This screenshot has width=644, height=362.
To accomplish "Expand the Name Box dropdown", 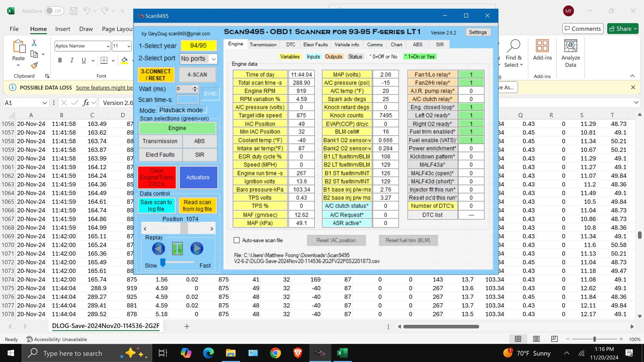I will (x=44, y=103).
